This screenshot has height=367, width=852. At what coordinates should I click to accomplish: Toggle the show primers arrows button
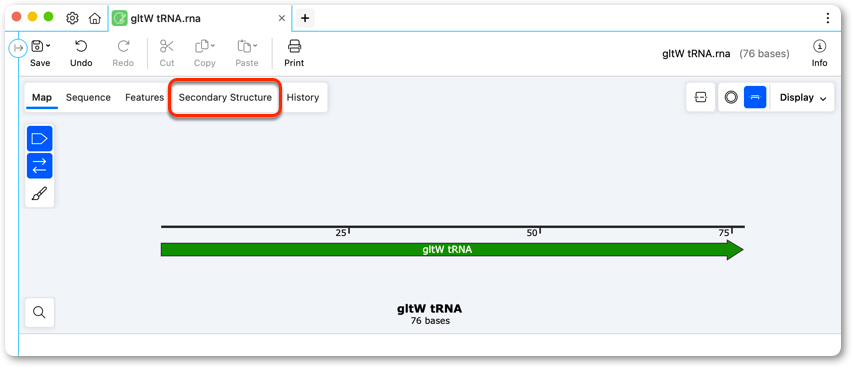click(40, 166)
